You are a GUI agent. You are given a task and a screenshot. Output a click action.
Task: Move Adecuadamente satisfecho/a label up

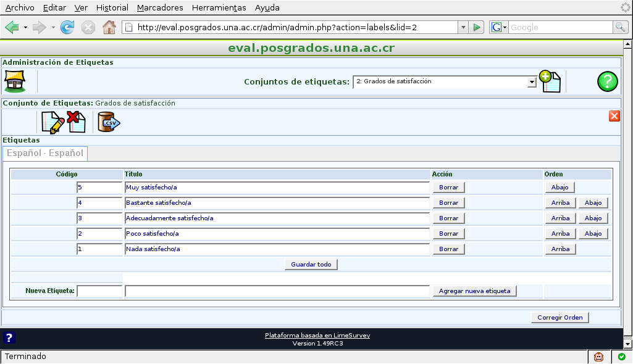tap(560, 218)
